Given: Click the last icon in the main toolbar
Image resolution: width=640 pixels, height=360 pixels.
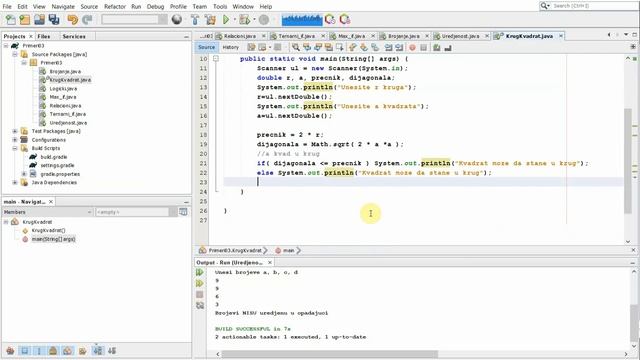Looking at the screenshot, I should pyautogui.click(x=345, y=19).
